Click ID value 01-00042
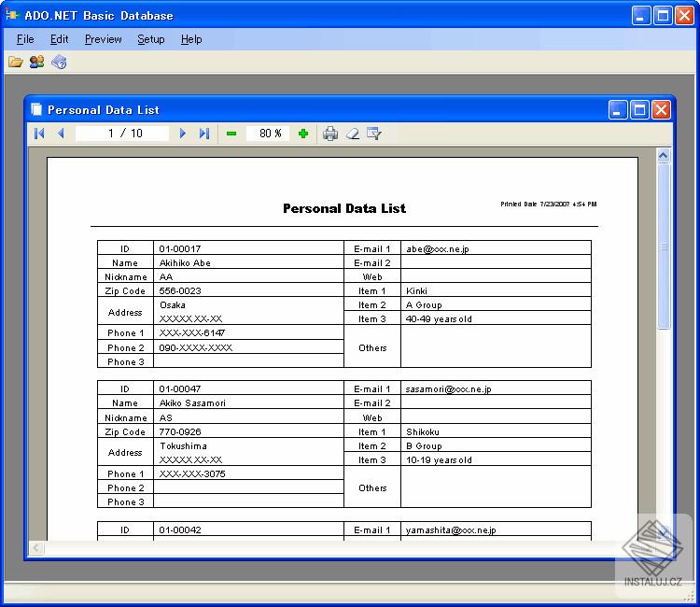This screenshot has height=607, width=700. click(x=180, y=529)
